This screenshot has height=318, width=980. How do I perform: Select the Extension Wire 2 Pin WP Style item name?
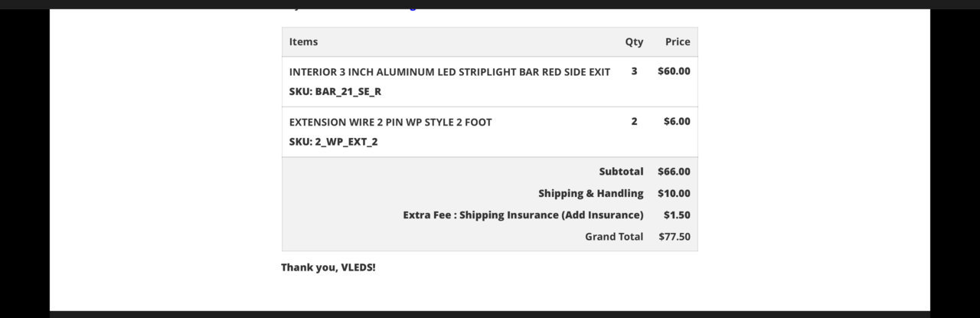click(390, 122)
